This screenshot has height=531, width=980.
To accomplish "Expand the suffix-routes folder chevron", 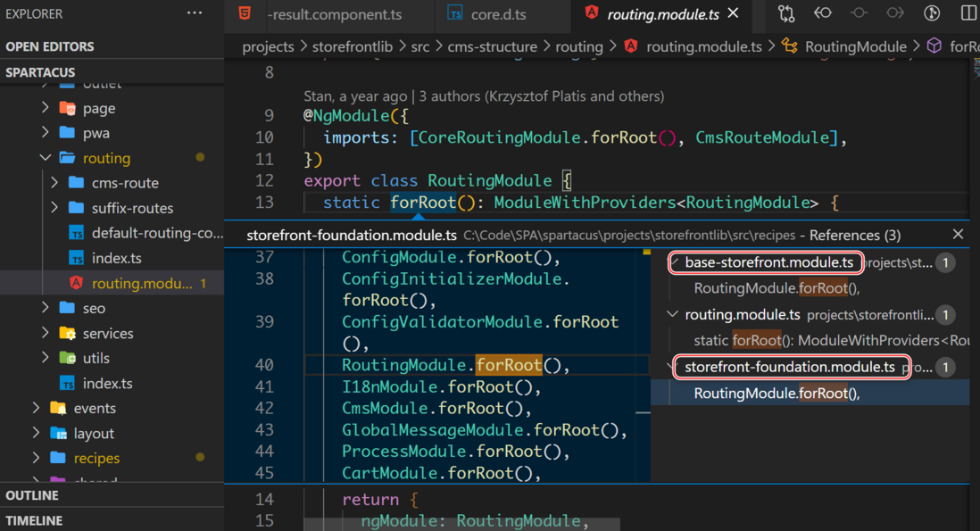I will [54, 207].
